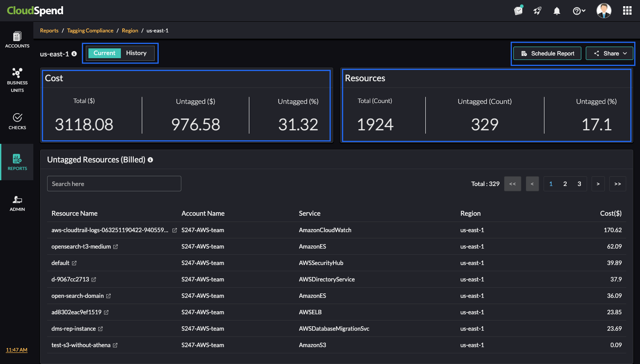Open the Accounts section in sidebar
The height and width of the screenshot is (364, 640).
(17, 40)
